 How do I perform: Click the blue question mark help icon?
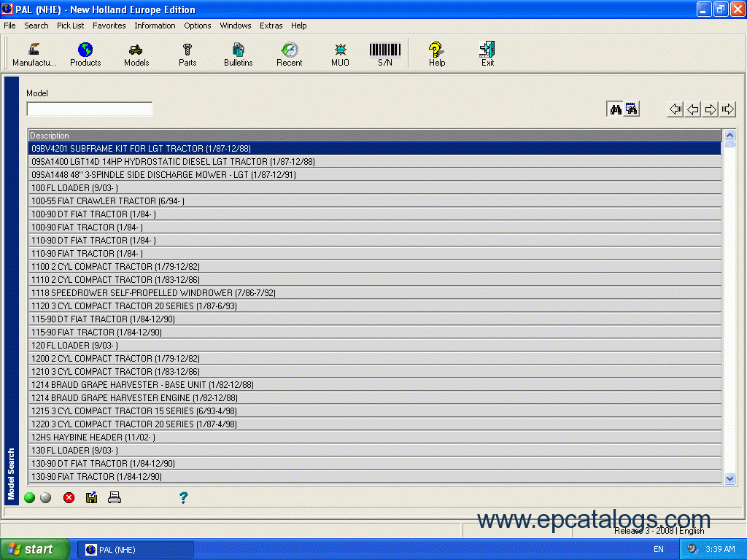pyautogui.click(x=183, y=497)
